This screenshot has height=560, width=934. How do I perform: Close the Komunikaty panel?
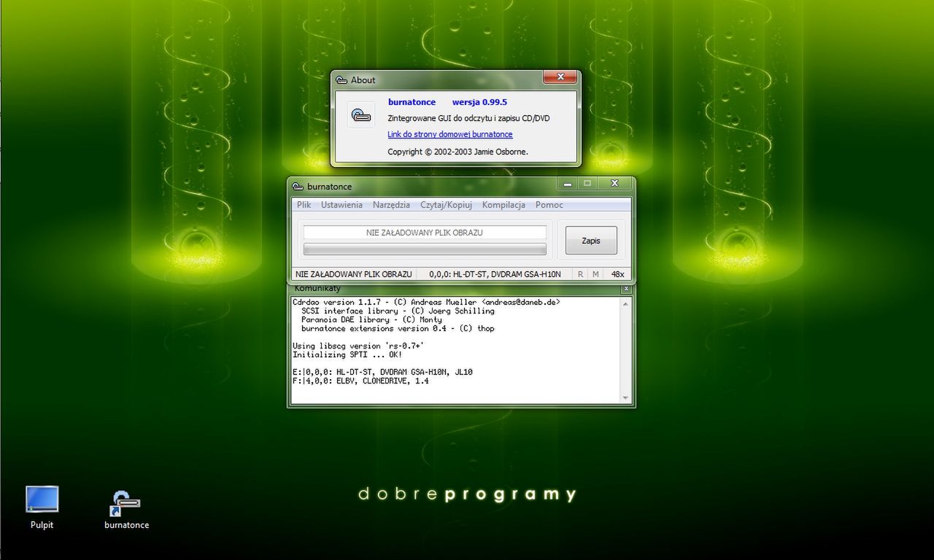tap(625, 289)
